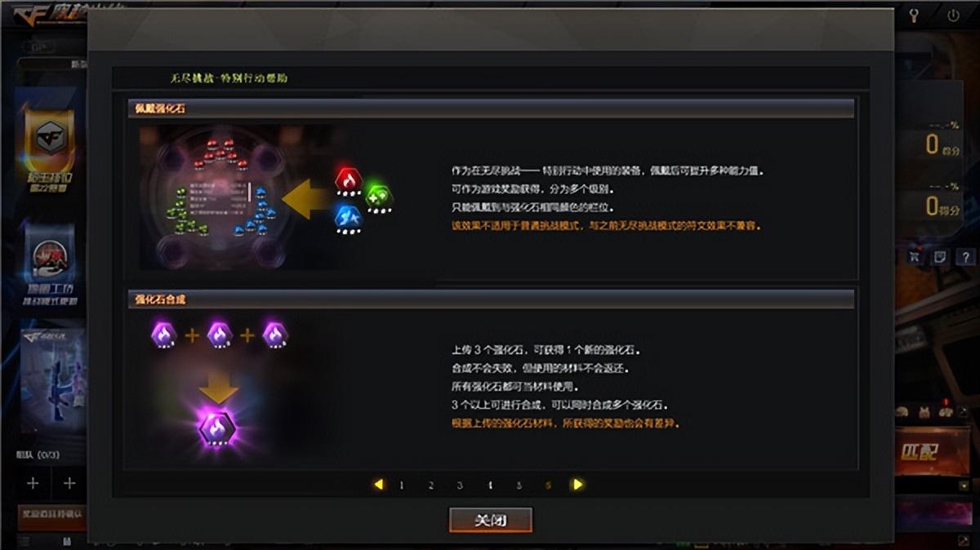
Task: Open settings via the wrench icon
Action: click(x=915, y=16)
